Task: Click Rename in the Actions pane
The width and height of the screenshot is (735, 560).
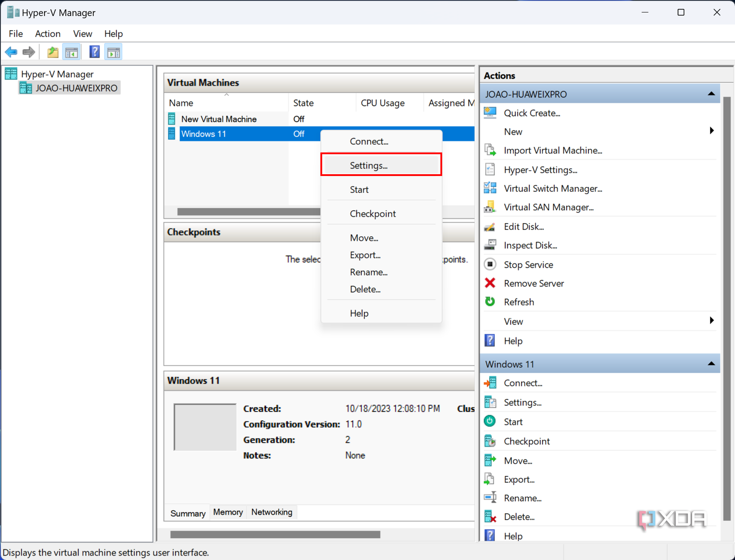Action: pyautogui.click(x=523, y=498)
